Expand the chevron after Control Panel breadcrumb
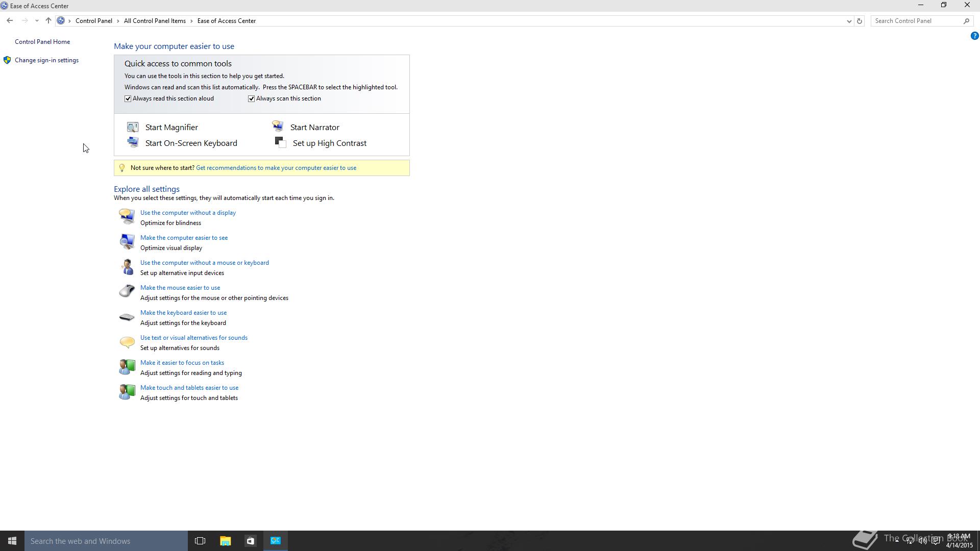This screenshot has width=980, height=551. [118, 21]
